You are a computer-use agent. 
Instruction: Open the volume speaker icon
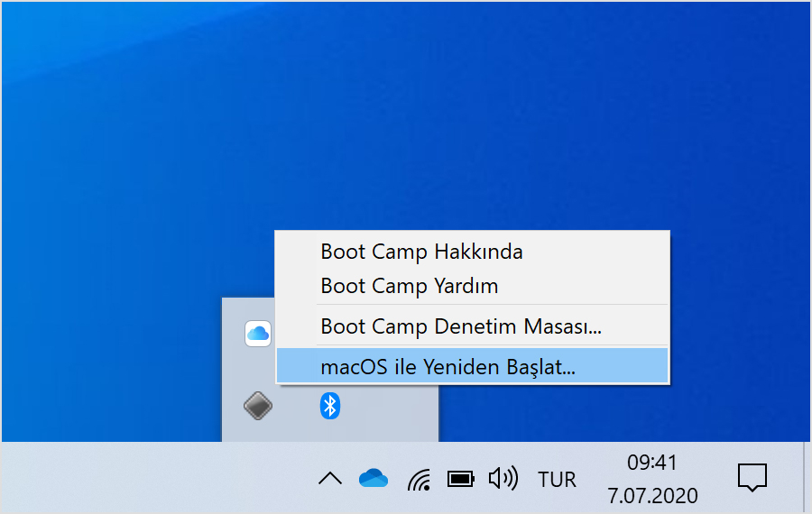pos(503,478)
